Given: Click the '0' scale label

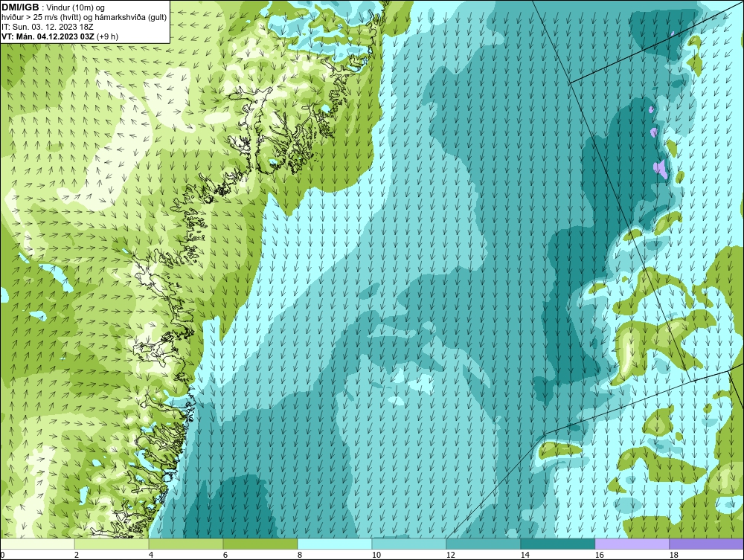Looking at the screenshot, I should pos(2,555).
